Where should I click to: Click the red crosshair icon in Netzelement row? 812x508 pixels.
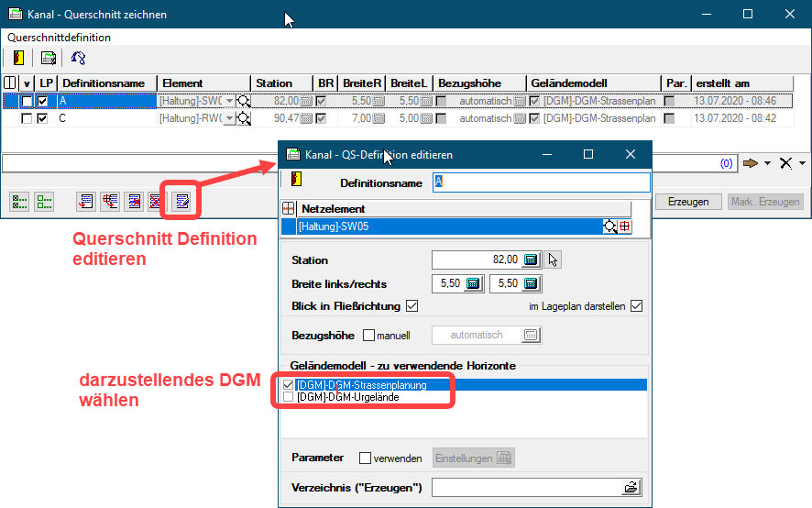(625, 226)
